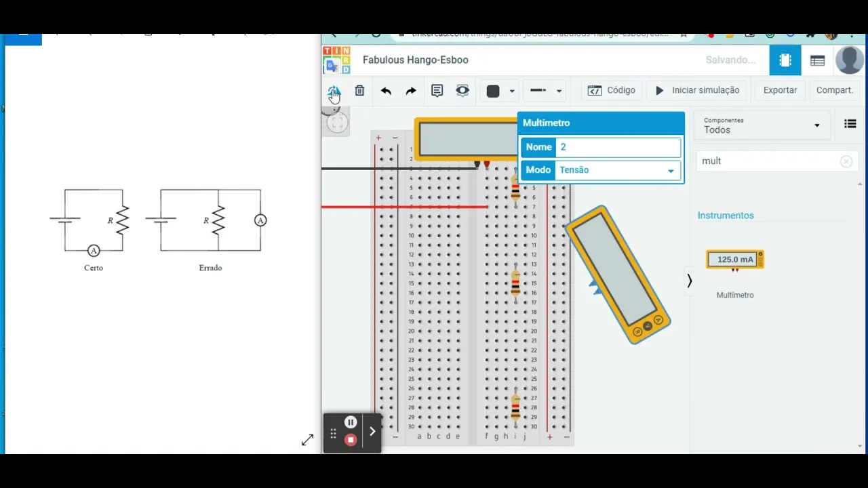Screen dimensions: 868x488
Task: Clear the component search field
Action: (846, 161)
